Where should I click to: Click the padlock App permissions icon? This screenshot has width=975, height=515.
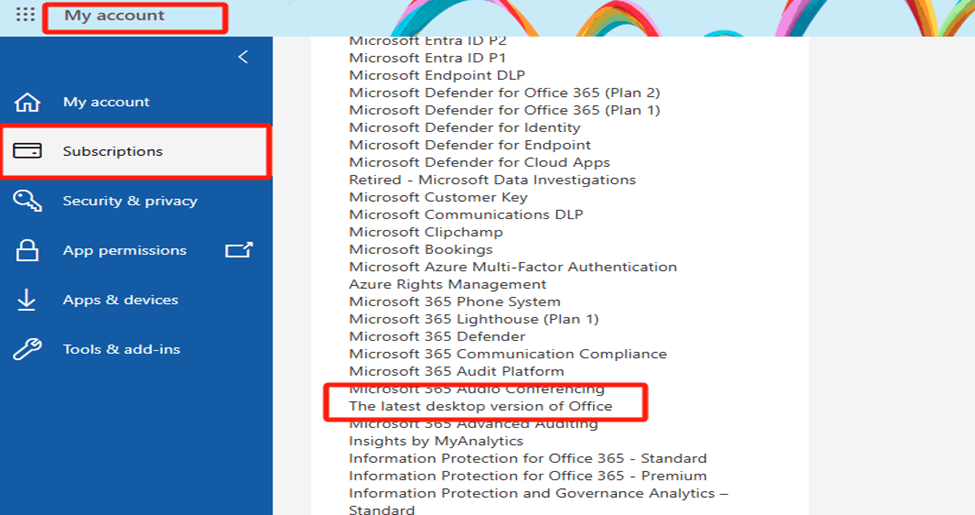coord(27,250)
